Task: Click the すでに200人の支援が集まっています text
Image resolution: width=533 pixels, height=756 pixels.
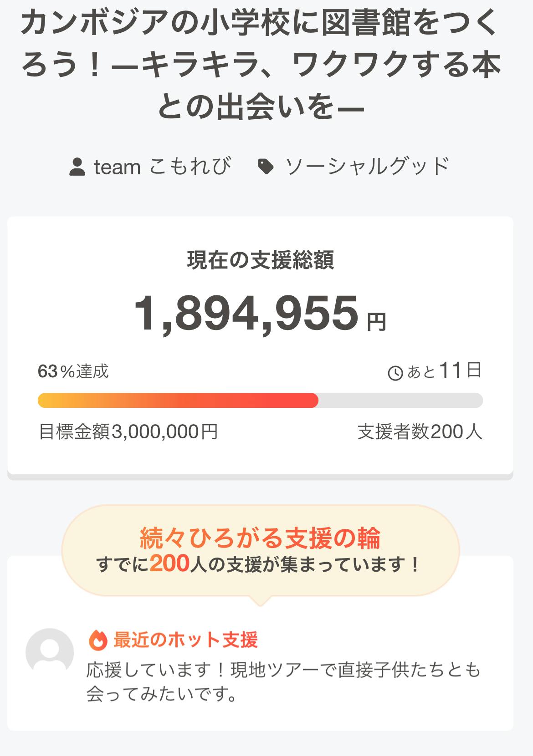Action: pyautogui.click(x=258, y=565)
